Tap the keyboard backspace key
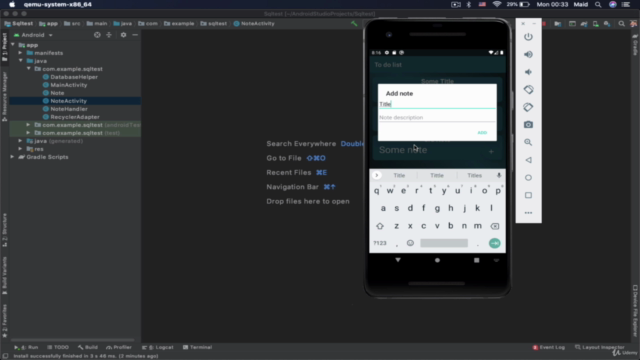640x360 pixels. [x=495, y=226]
